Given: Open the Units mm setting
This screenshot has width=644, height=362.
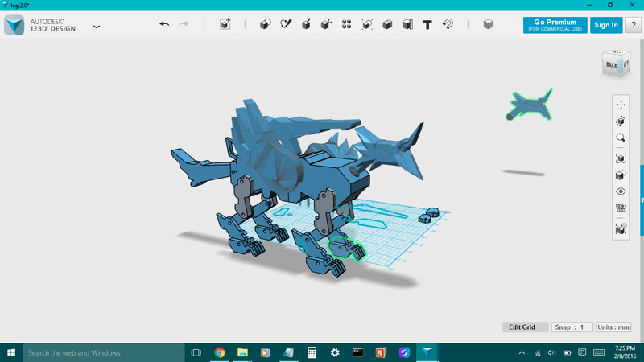Looking at the screenshot, I should [x=613, y=327].
